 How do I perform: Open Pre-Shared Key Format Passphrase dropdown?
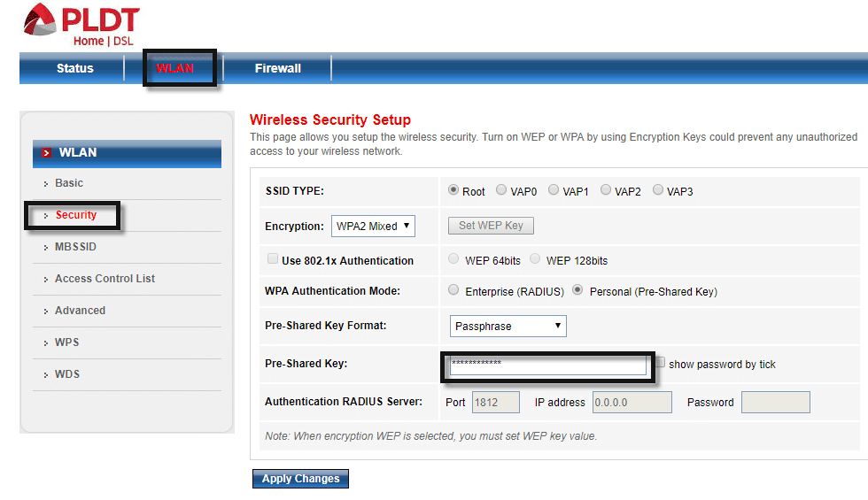tap(508, 326)
